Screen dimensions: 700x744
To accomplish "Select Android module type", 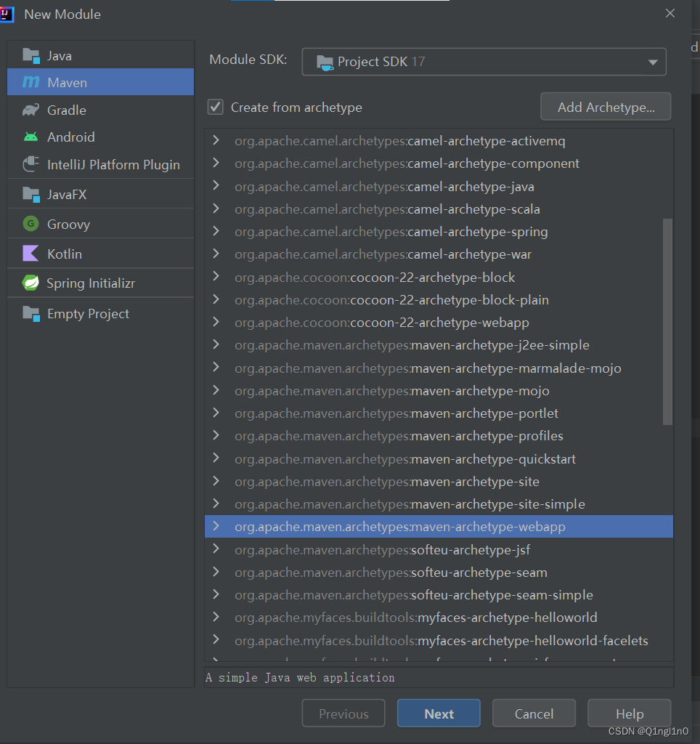I will click(x=100, y=137).
